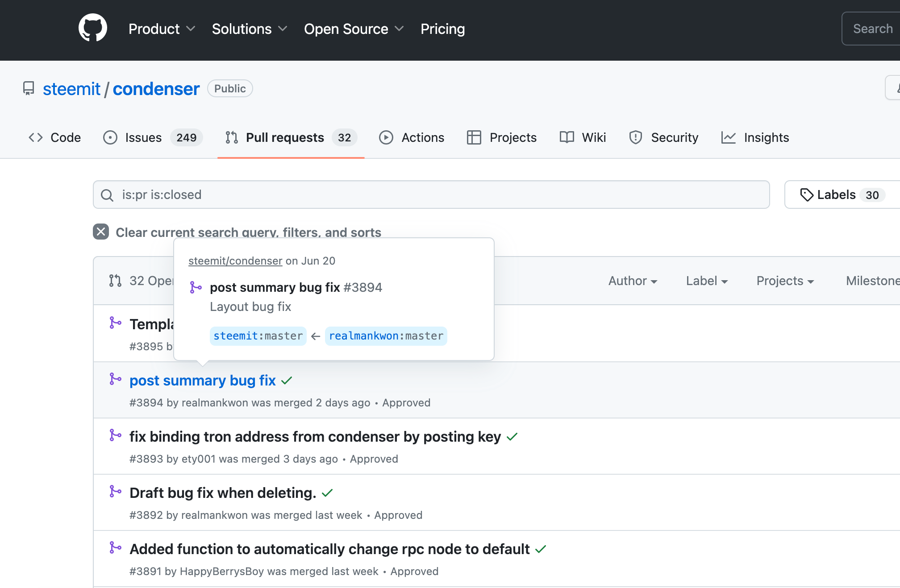Click green checkmark beside post summary bug fix

tap(287, 381)
